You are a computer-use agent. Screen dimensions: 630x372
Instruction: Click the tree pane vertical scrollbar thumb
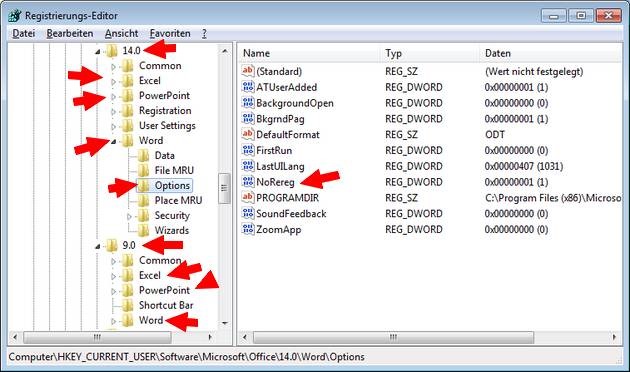224,188
